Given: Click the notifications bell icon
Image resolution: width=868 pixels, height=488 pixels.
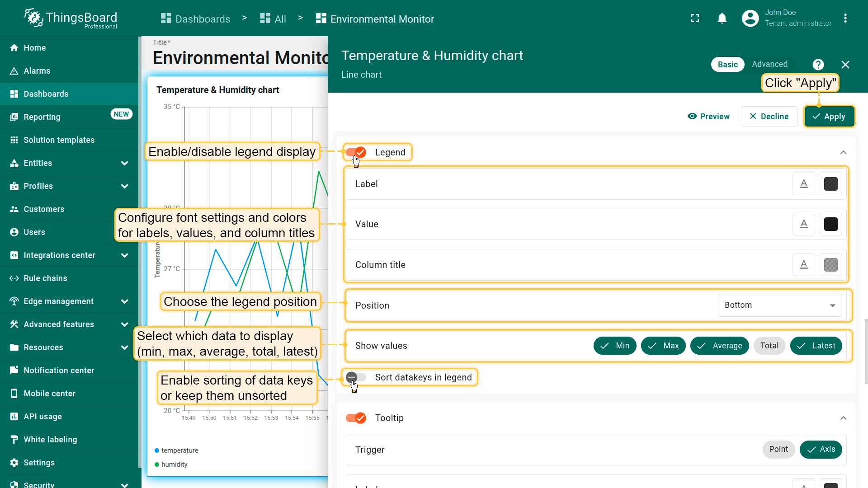Looking at the screenshot, I should pyautogui.click(x=722, y=19).
